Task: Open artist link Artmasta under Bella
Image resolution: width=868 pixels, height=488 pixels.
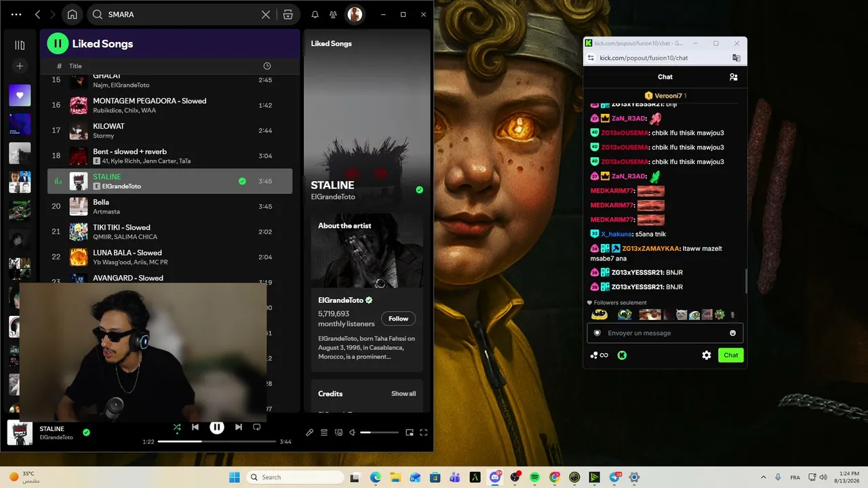Action: pos(106,211)
